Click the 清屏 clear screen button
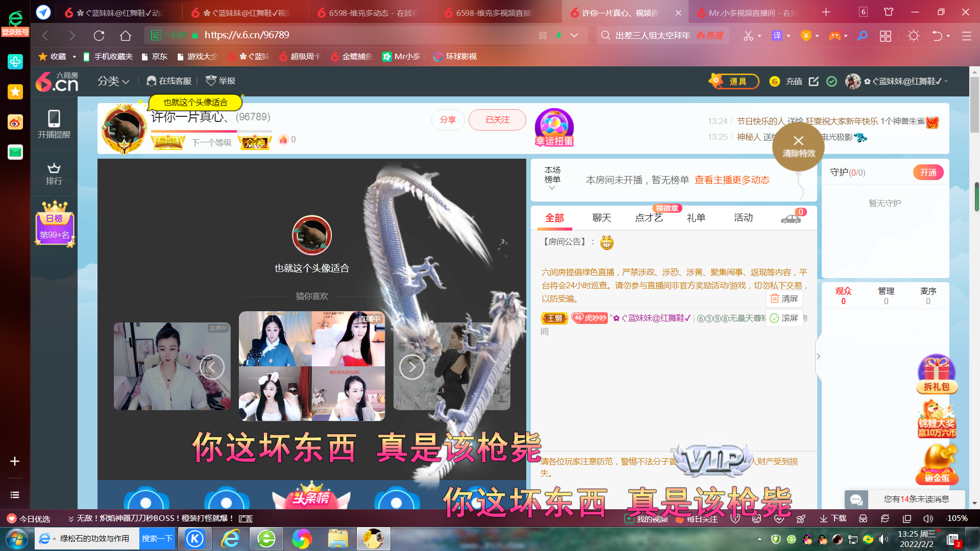Image resolution: width=980 pixels, height=551 pixels. point(784,299)
